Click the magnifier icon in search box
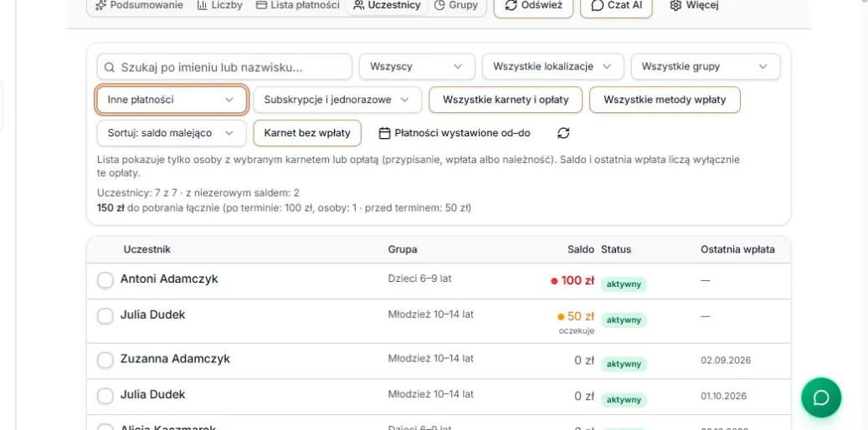This screenshot has width=868, height=430. coord(110,67)
